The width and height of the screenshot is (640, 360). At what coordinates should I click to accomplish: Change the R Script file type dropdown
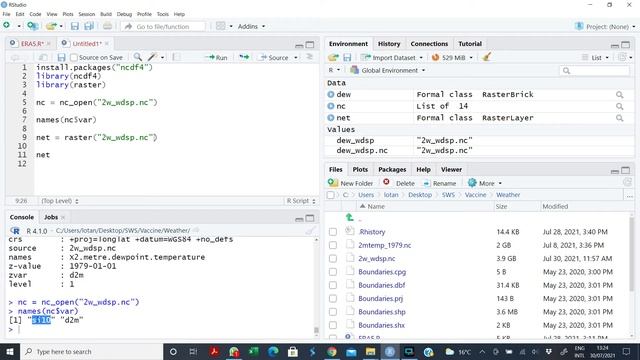coord(301,201)
